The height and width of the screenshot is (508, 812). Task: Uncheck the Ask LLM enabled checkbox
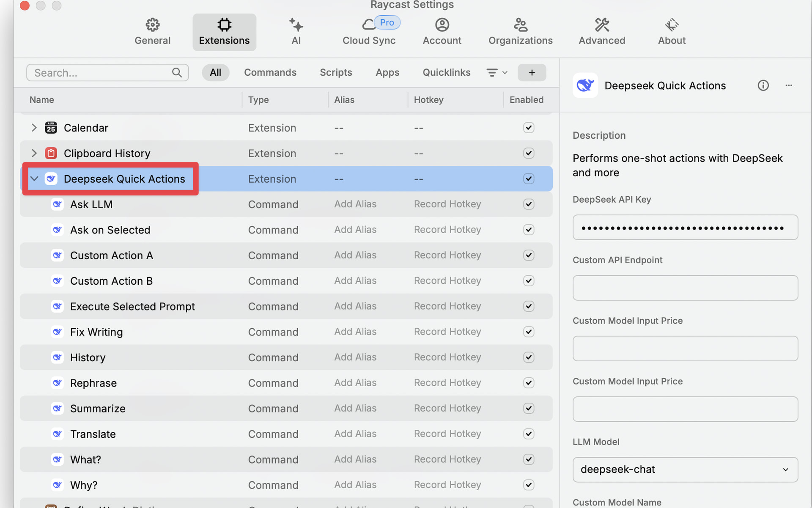click(x=529, y=204)
